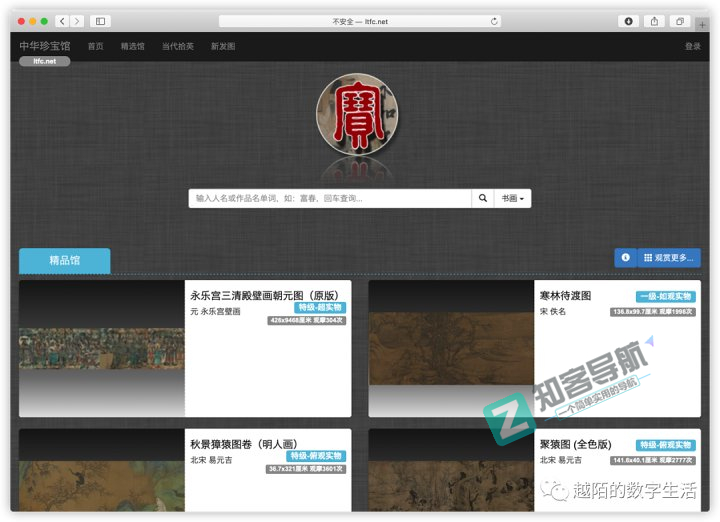This screenshot has width=720, height=522.
Task: Click title 聚猿图 (全色版)
Action: click(x=575, y=444)
